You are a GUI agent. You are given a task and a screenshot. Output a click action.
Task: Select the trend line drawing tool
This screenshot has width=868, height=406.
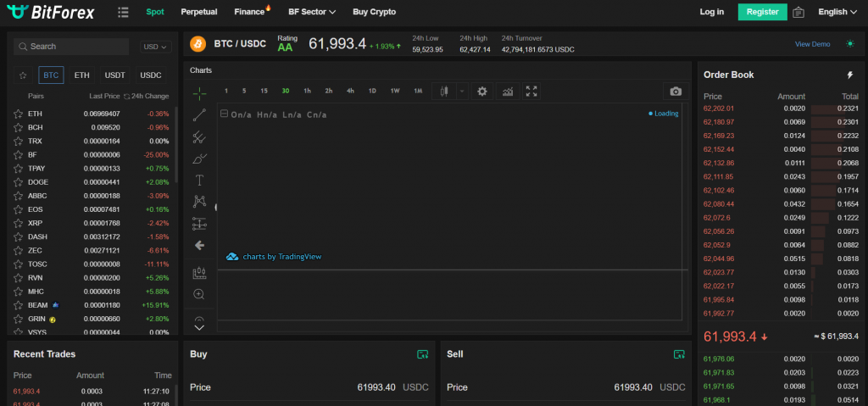(199, 114)
